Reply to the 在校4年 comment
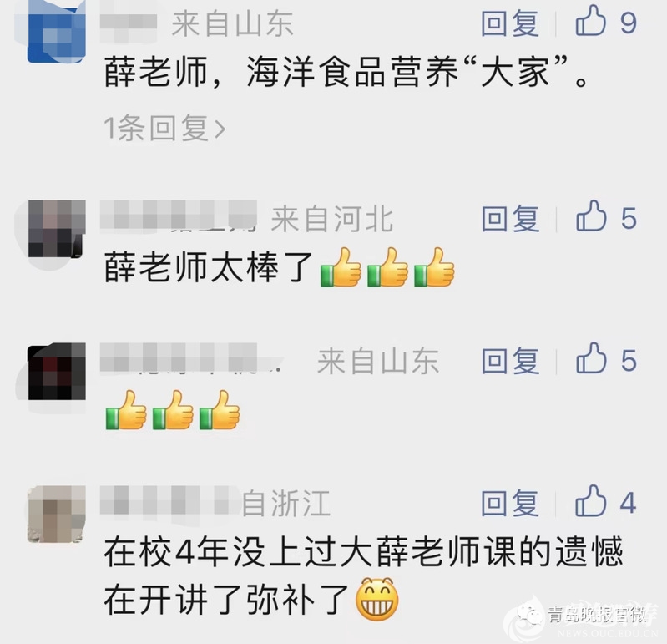Screen dimensions: 667x644 pyautogui.click(x=510, y=503)
